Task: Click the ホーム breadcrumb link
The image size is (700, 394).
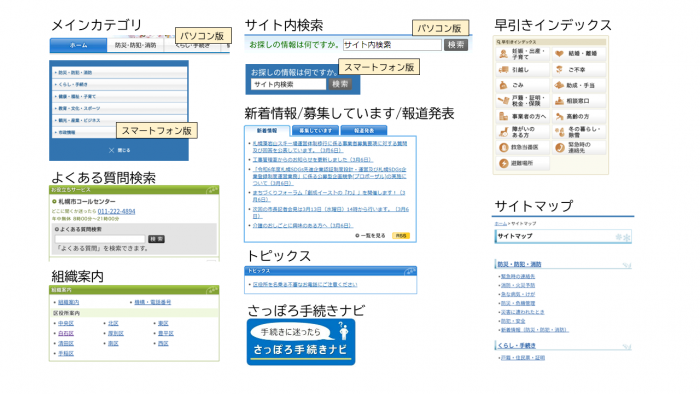Action: [x=500, y=224]
